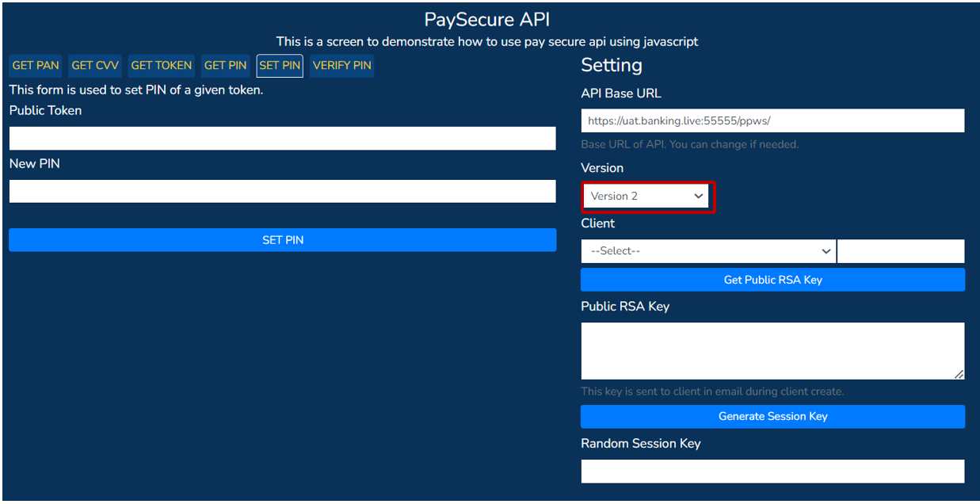Click the Get Public RSA Key button
Image resolution: width=980 pixels, height=504 pixels.
click(772, 280)
